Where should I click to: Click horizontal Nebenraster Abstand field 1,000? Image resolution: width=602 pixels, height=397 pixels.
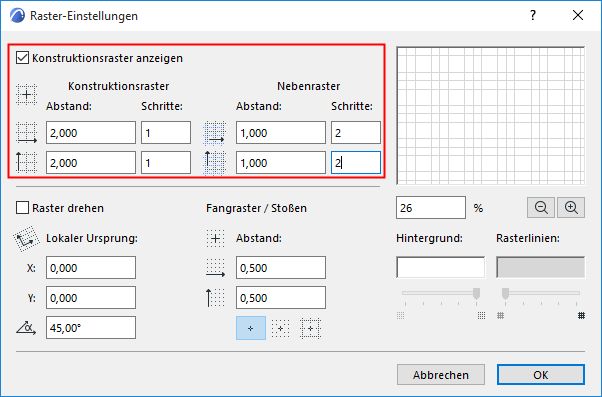point(281,133)
